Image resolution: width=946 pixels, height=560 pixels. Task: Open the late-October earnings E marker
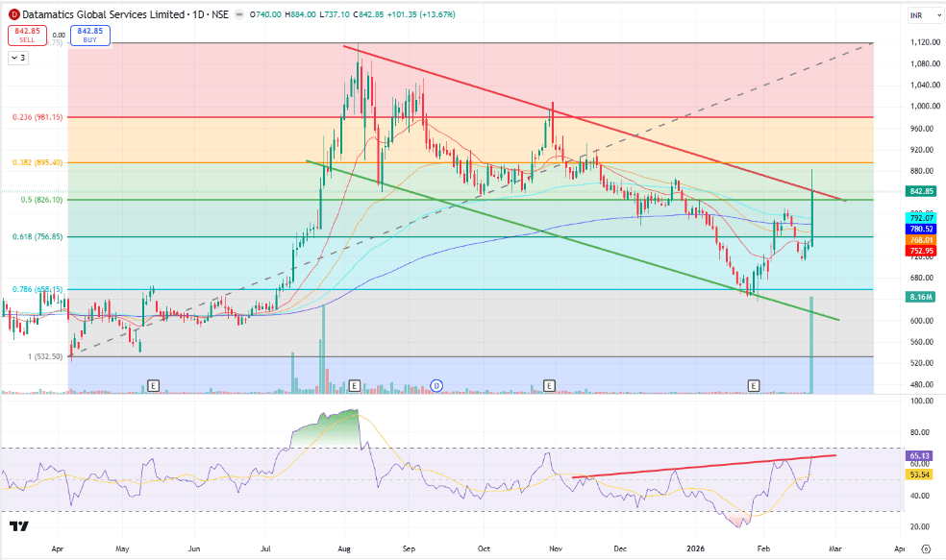(x=549, y=385)
